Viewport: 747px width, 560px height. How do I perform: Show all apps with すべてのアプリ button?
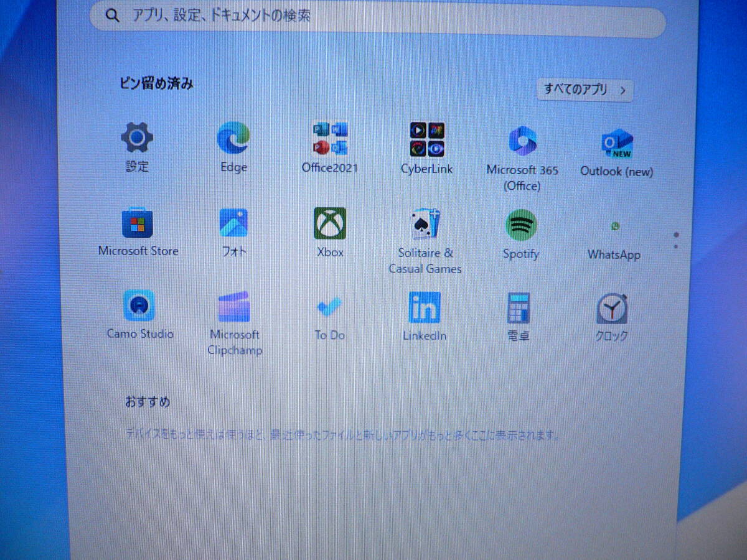click(585, 90)
